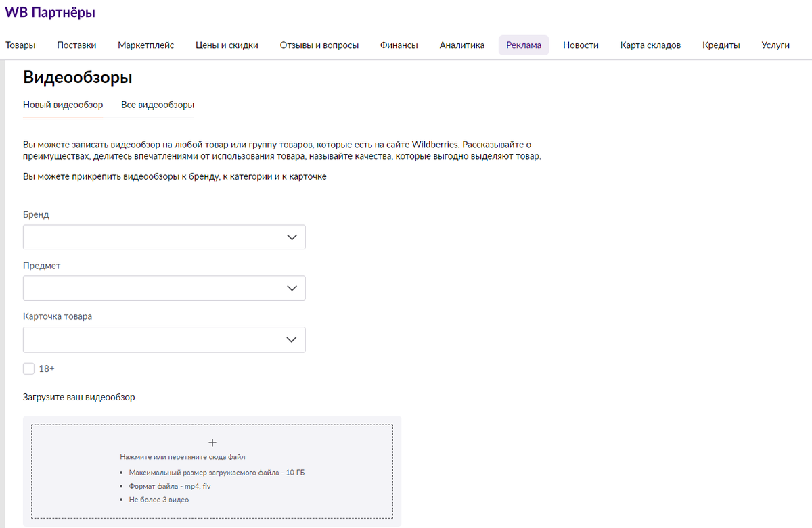This screenshot has height=528, width=812.
Task: Open Карта складов page
Action: 650,45
